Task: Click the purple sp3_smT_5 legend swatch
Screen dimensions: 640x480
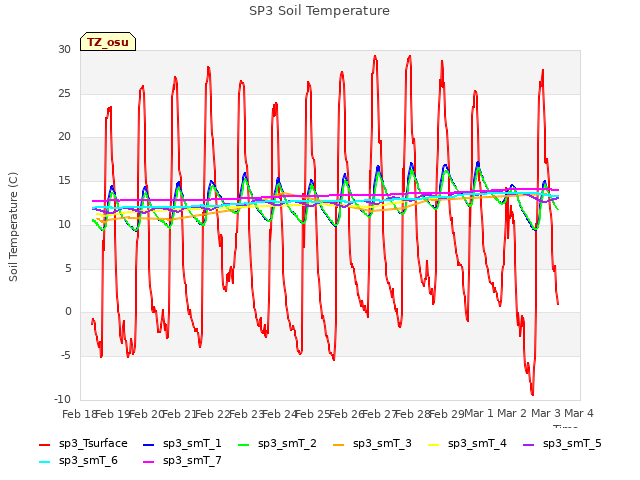Action: click(528, 444)
